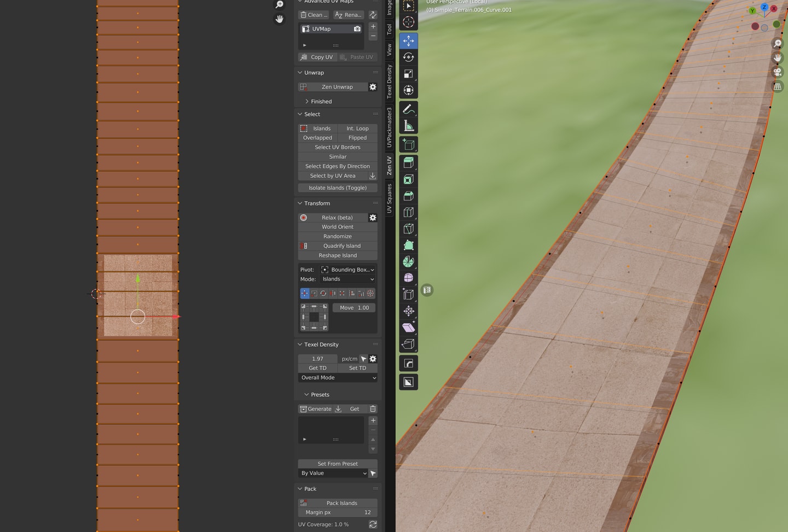This screenshot has height=532, width=788.
Task: Select the Rotate tool in viewport toolbar
Action: [x=408, y=57]
